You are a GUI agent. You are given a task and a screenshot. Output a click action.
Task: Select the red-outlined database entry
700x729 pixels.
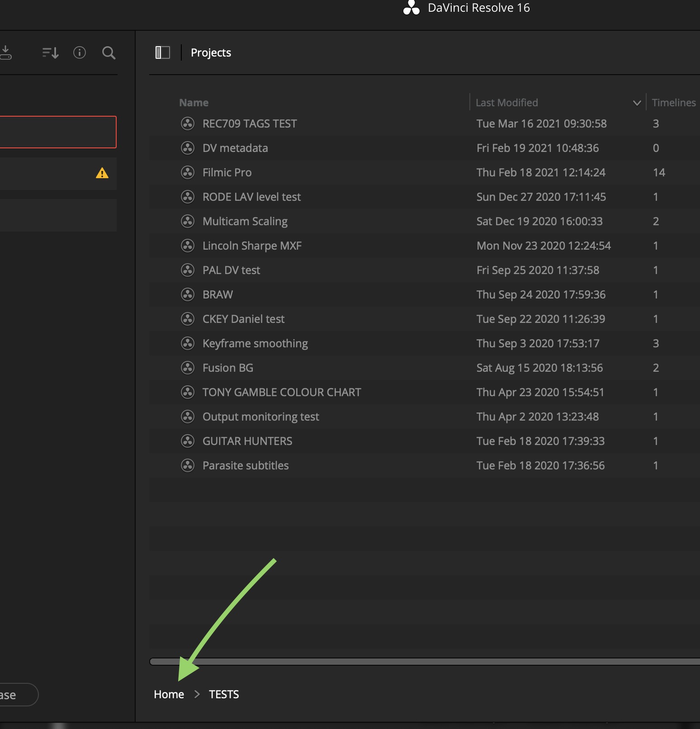click(x=58, y=132)
